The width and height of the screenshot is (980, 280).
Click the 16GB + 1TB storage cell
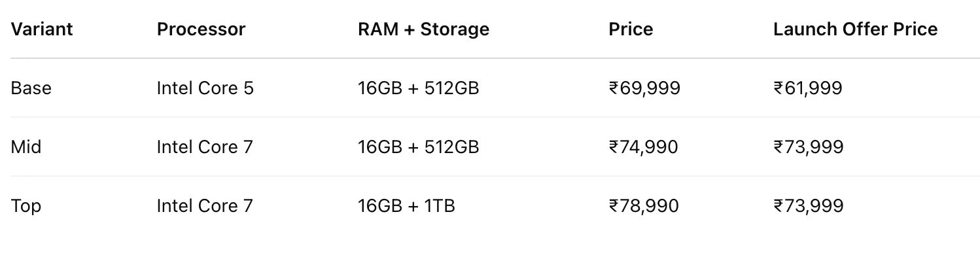pos(406,206)
